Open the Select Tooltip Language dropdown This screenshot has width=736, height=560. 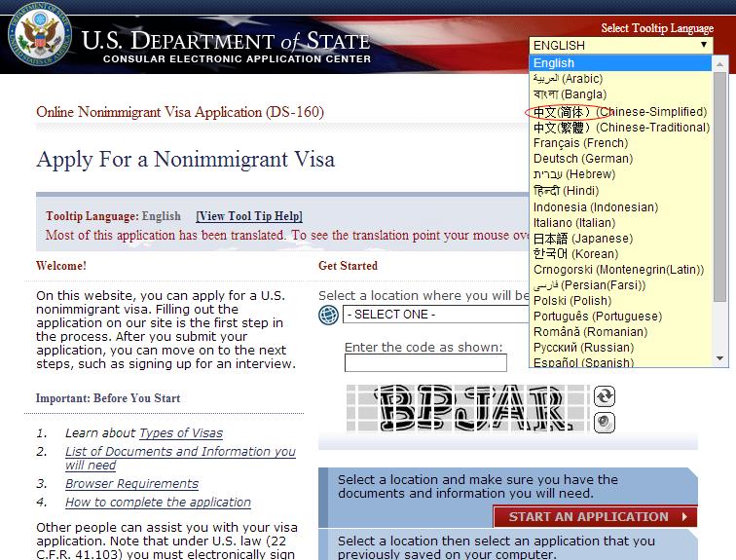620,45
